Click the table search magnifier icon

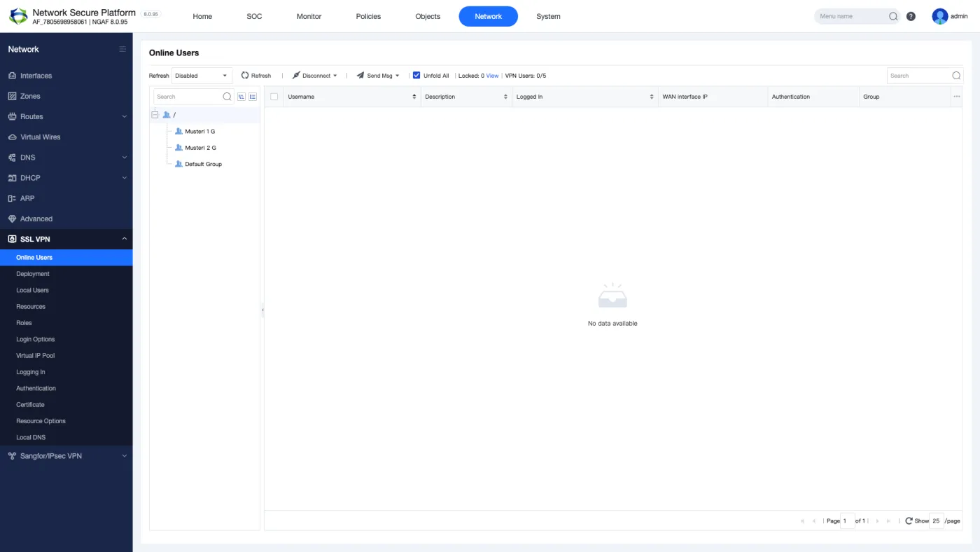(956, 76)
